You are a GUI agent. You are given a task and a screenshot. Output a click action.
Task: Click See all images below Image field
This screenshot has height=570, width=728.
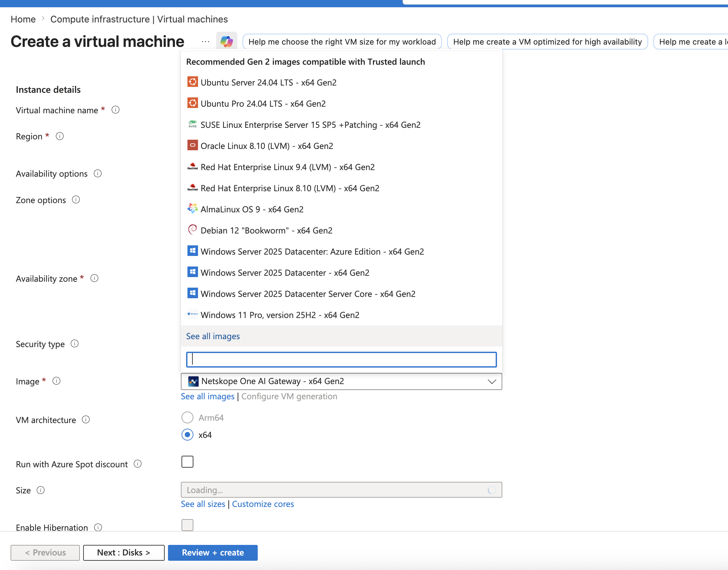[x=208, y=396]
